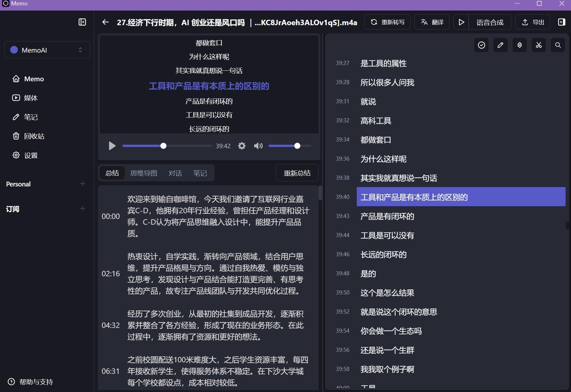
Task: Collapse the left sidebar panel icon
Action: coord(82,22)
